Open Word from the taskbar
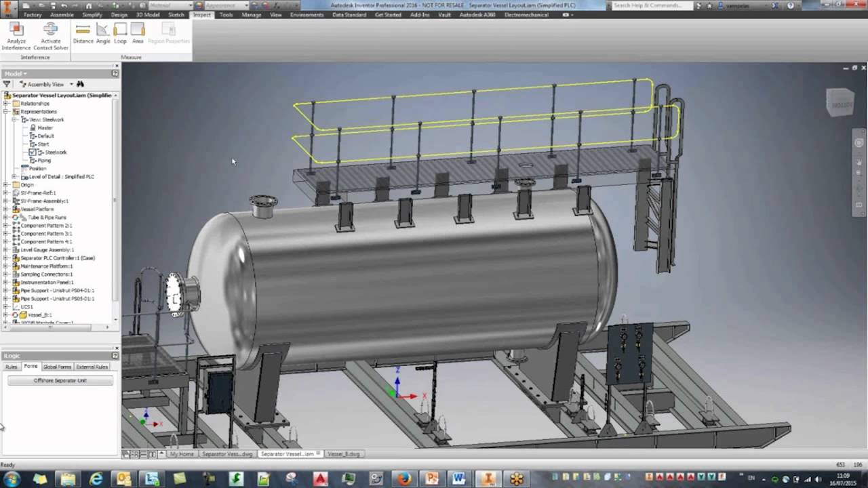 click(x=459, y=479)
